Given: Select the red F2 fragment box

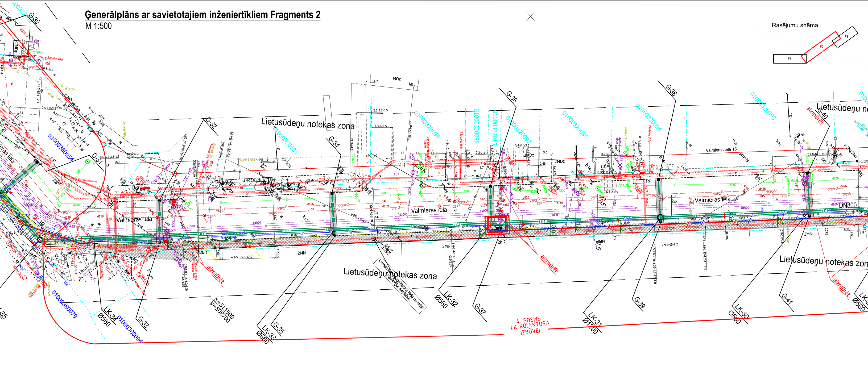Looking at the screenshot, I should (x=821, y=47).
